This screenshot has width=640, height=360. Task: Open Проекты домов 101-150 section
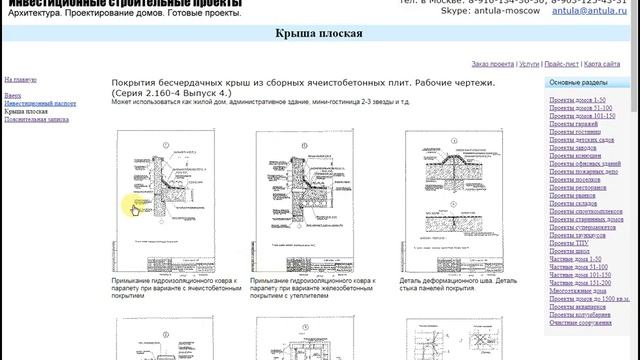[582, 116]
